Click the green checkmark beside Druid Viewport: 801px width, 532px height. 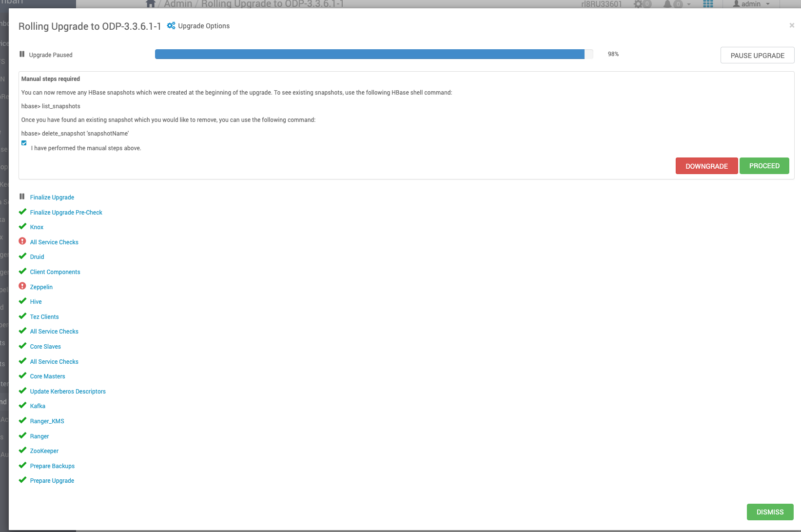click(x=22, y=256)
